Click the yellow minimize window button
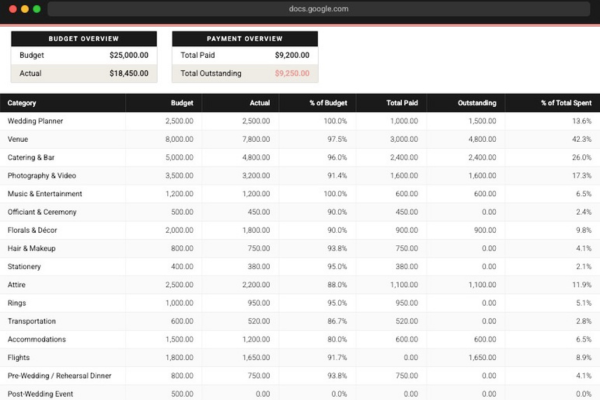The image size is (600, 400). [25, 9]
